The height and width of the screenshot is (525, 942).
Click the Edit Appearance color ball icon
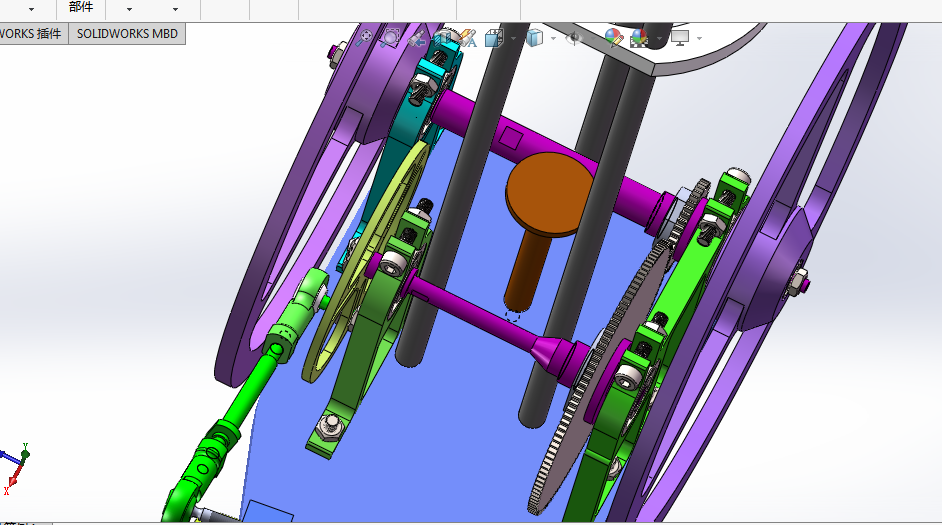613,38
